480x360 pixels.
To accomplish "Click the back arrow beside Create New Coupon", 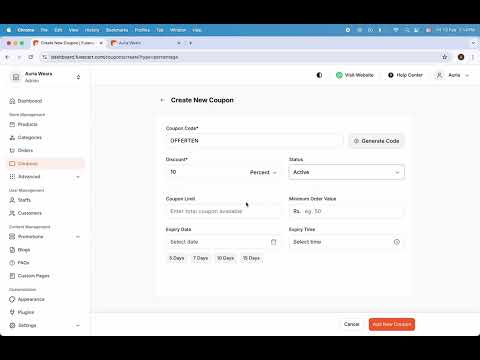I will tap(162, 100).
